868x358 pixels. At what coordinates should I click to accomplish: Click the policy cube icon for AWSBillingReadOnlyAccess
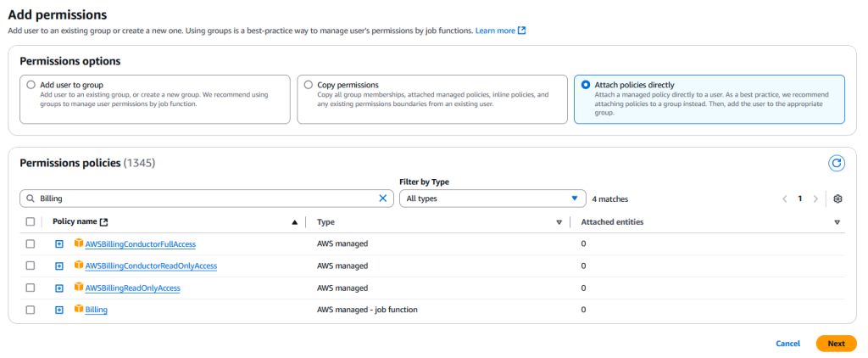pos(79,288)
